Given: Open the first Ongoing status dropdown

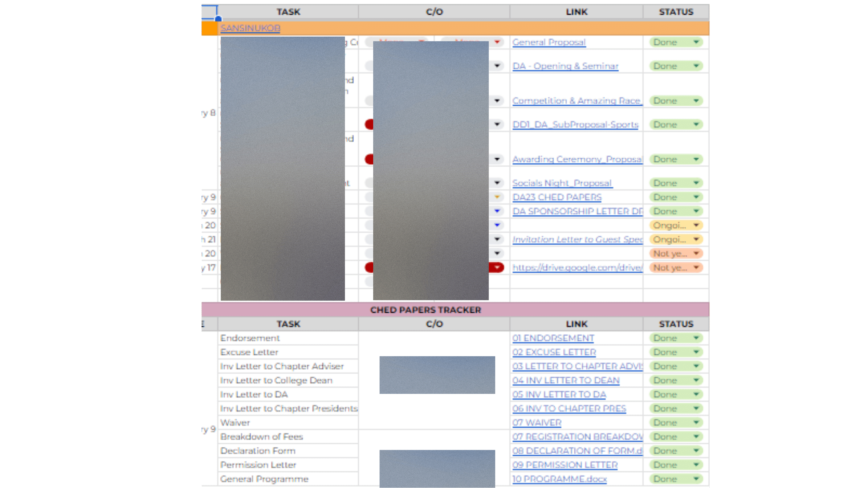Looking at the screenshot, I should 696,225.
